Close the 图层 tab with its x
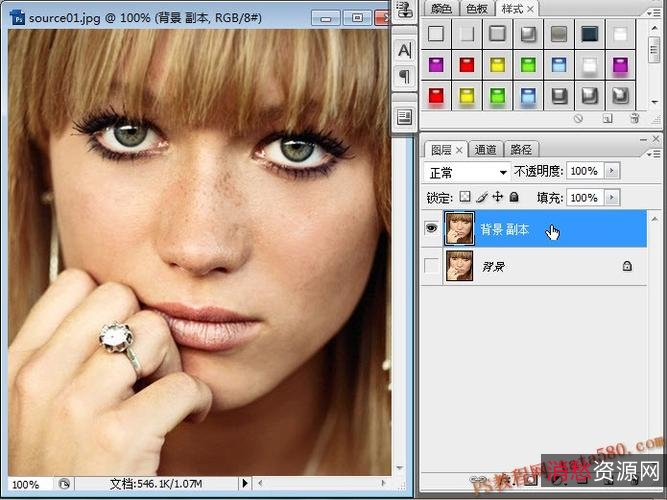Screen dimensions: 667x500 click(459, 150)
